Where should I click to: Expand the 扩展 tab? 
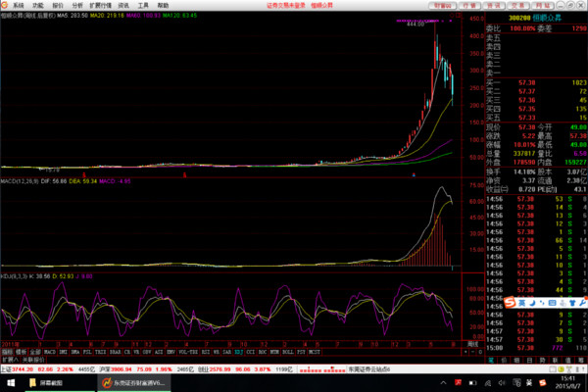tap(10, 360)
